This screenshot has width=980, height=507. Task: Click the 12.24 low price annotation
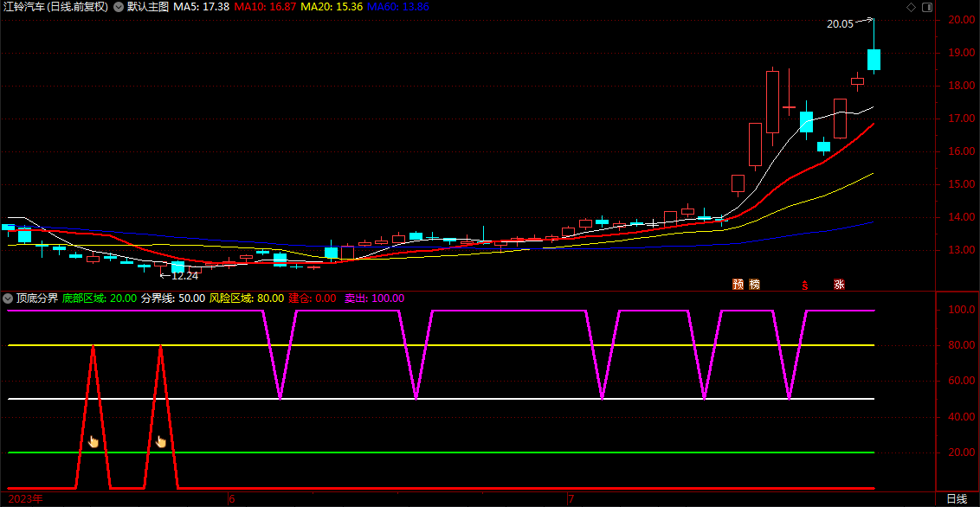[x=184, y=275]
